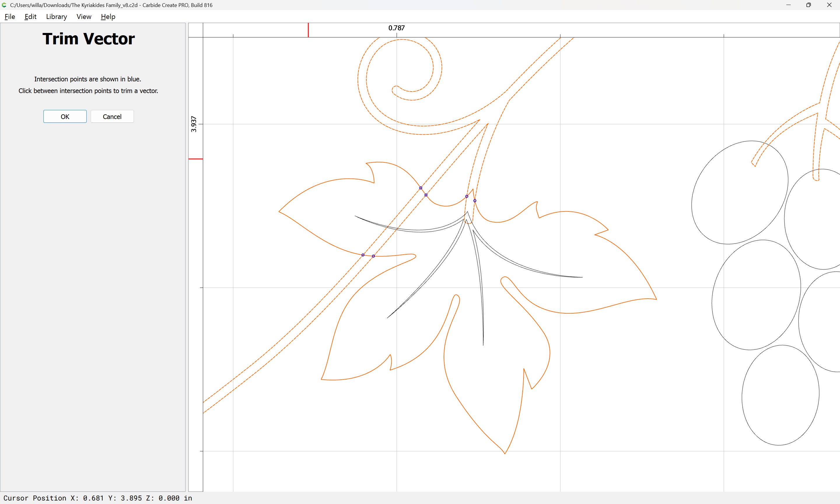Click the 0.787 label on the horizontal ruler
Image resolution: width=840 pixels, height=504 pixels.
point(397,28)
